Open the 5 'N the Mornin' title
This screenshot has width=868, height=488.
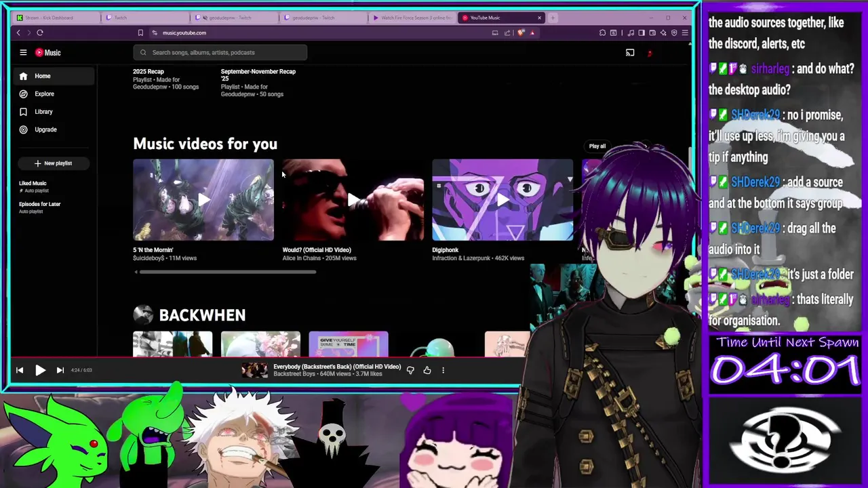[153, 250]
